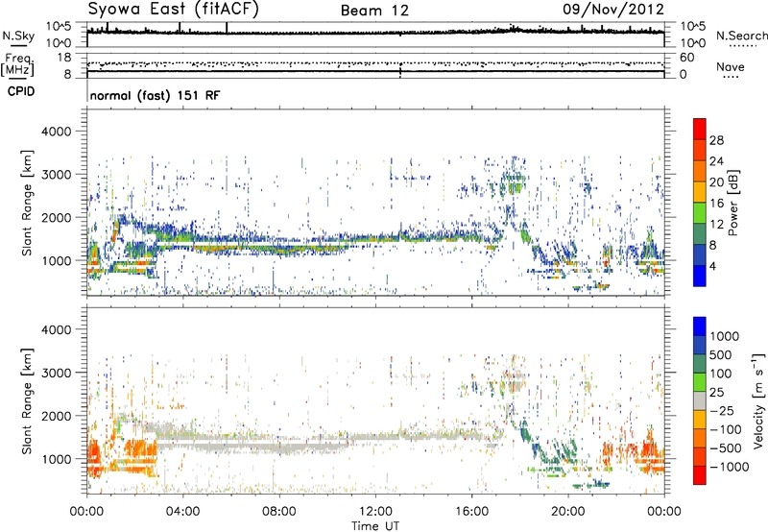Click the 'Velocity [m s-1]' colorbar label
This screenshot has height=532, width=768.
[758, 400]
